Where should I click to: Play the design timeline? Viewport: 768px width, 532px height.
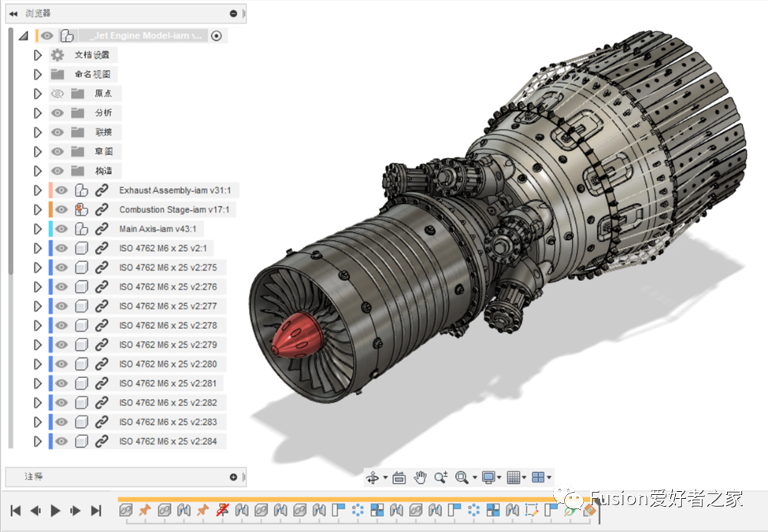point(55,511)
